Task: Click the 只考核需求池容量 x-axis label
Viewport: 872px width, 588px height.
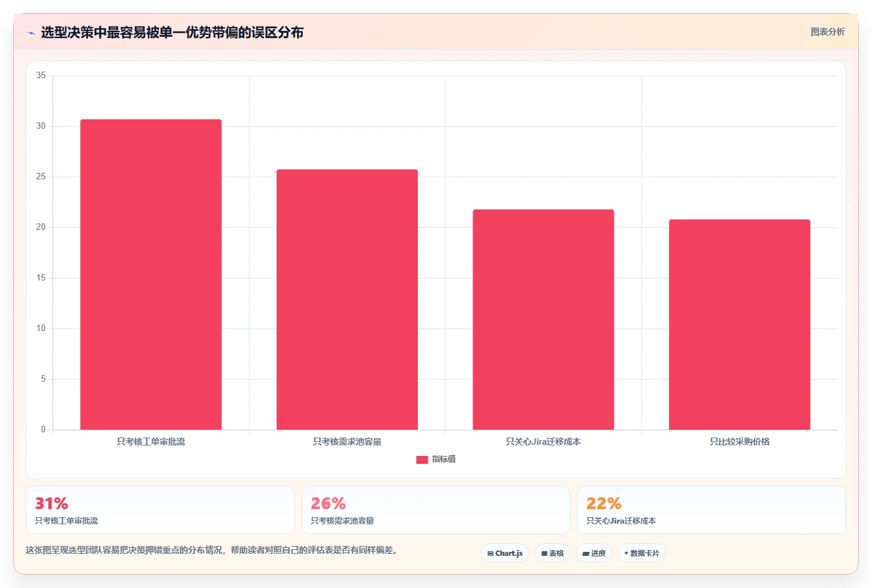Action: coord(347,441)
